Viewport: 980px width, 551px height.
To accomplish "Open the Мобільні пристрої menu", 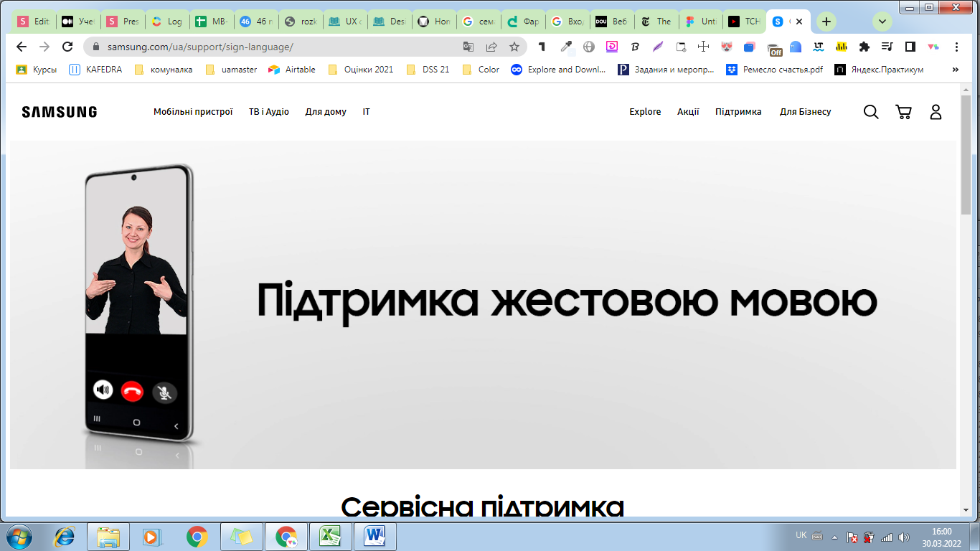I will tap(193, 112).
